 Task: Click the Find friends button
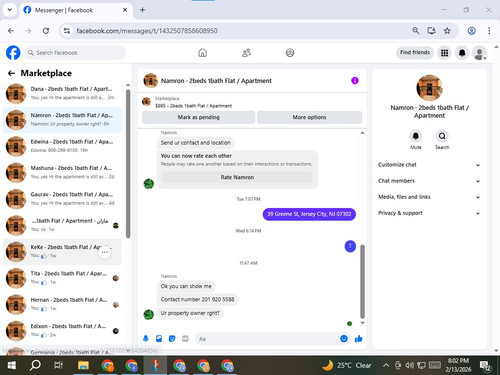point(415,52)
